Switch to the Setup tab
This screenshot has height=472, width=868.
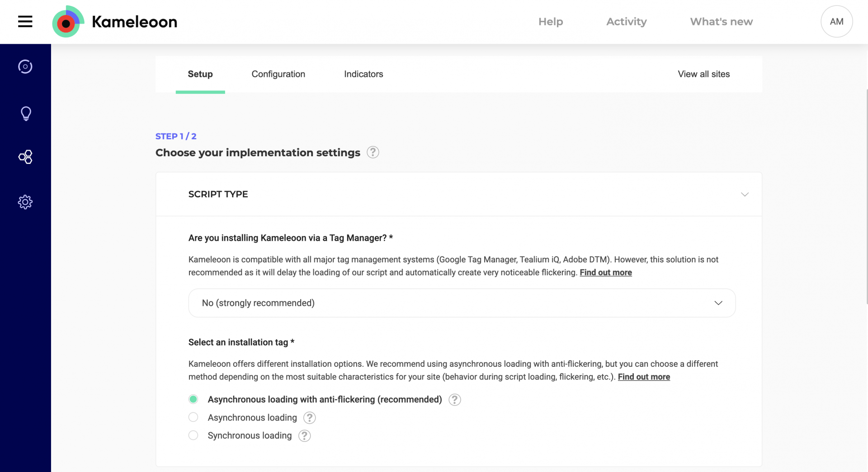pyautogui.click(x=200, y=74)
